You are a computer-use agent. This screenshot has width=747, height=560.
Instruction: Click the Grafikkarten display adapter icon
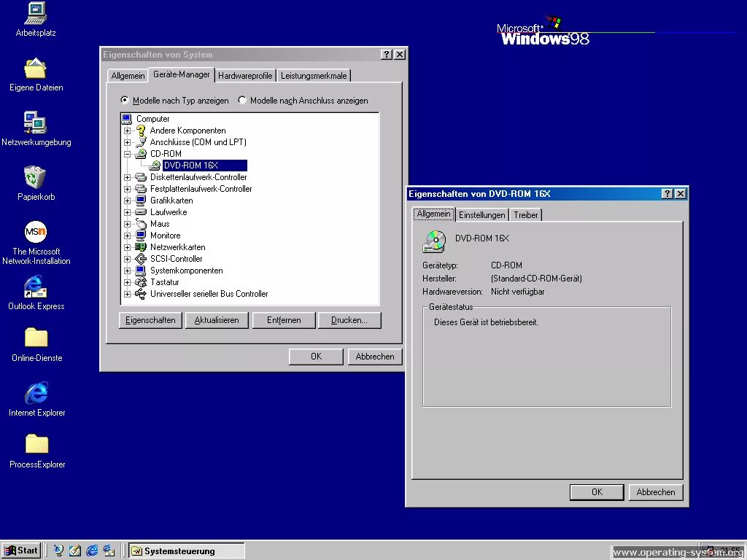pyautogui.click(x=141, y=200)
